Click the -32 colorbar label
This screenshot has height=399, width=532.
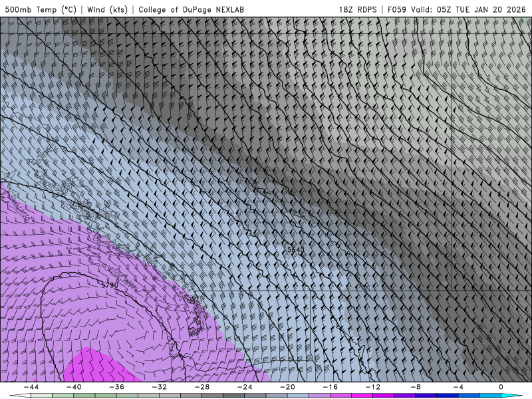[x=159, y=387]
